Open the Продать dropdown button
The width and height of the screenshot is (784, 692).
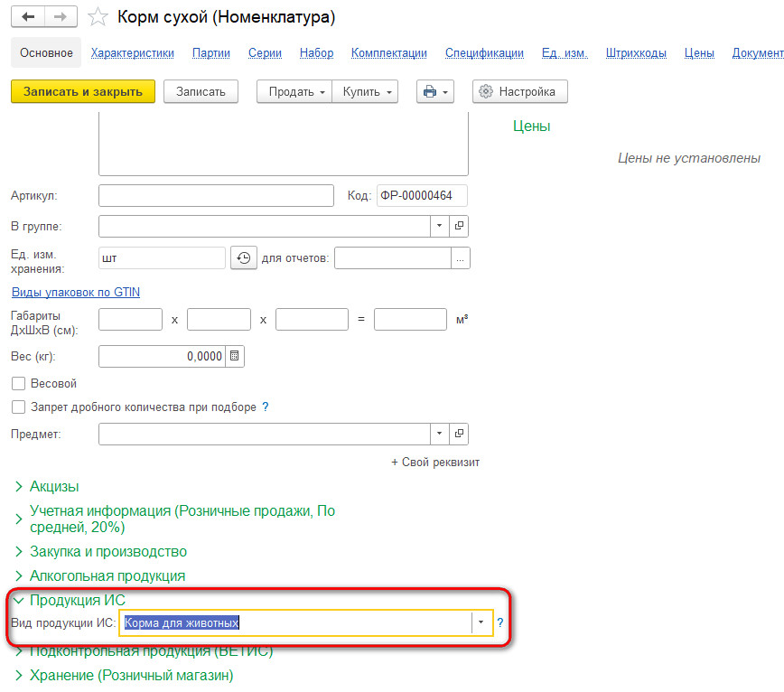click(x=294, y=91)
